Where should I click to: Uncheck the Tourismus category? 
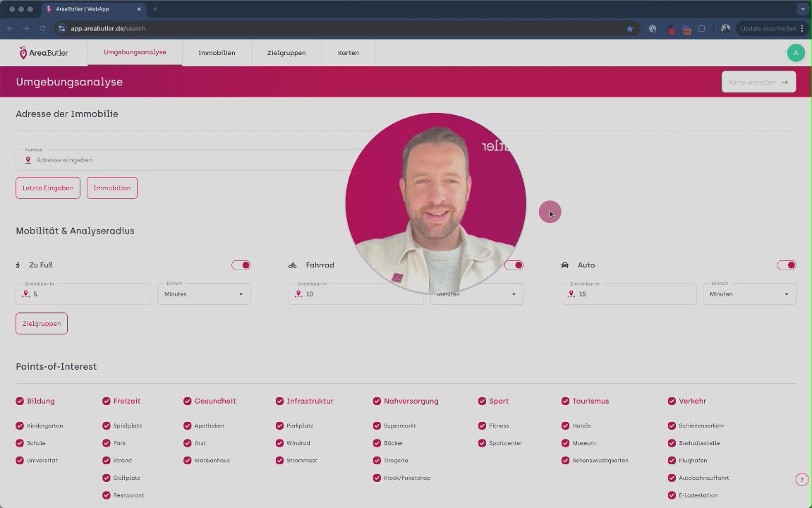coord(566,401)
